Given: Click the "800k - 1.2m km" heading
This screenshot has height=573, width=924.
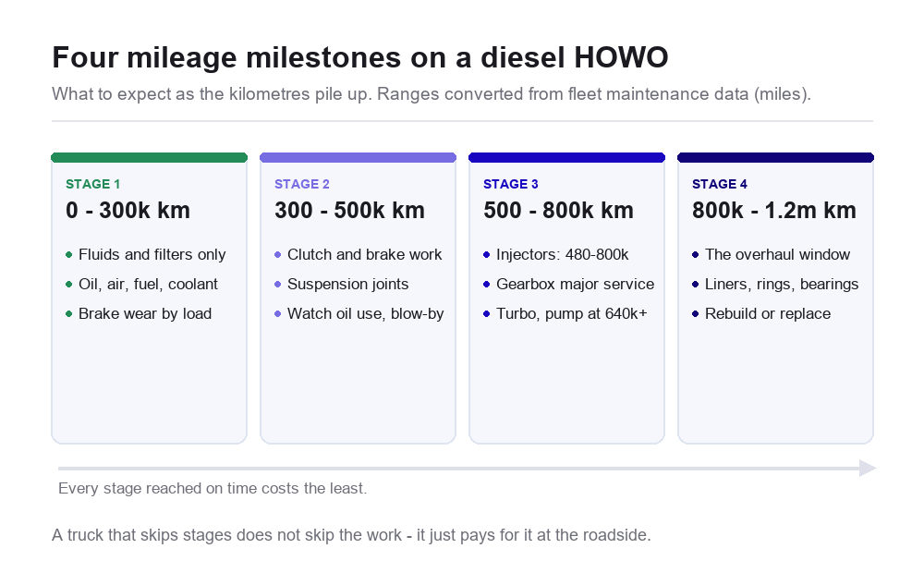Looking at the screenshot, I should click(773, 211).
